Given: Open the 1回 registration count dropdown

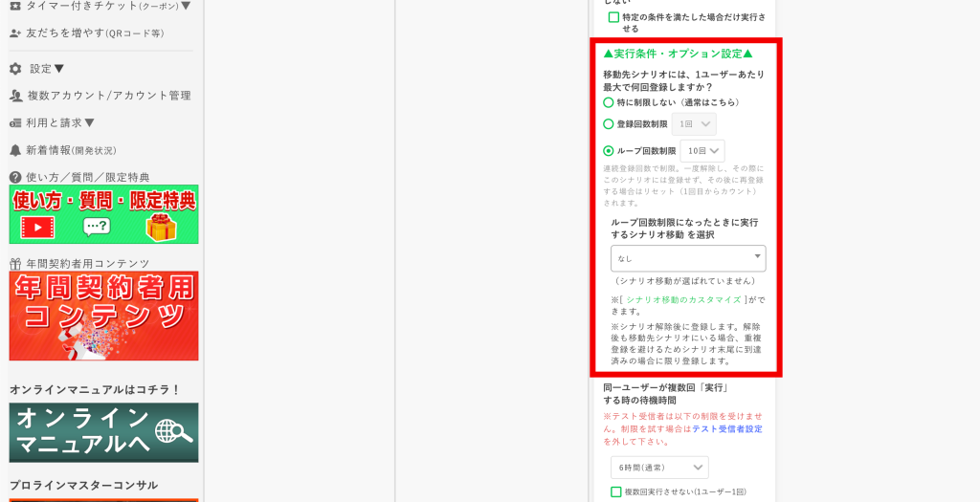Looking at the screenshot, I should (695, 124).
